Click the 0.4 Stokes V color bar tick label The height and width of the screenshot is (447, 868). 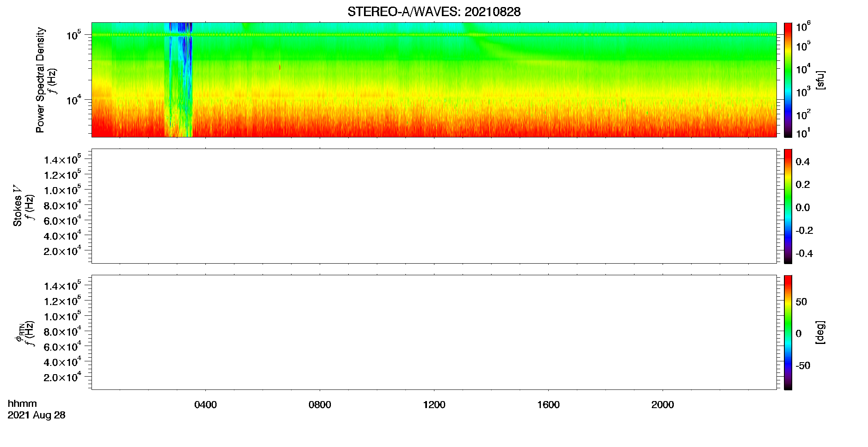803,162
